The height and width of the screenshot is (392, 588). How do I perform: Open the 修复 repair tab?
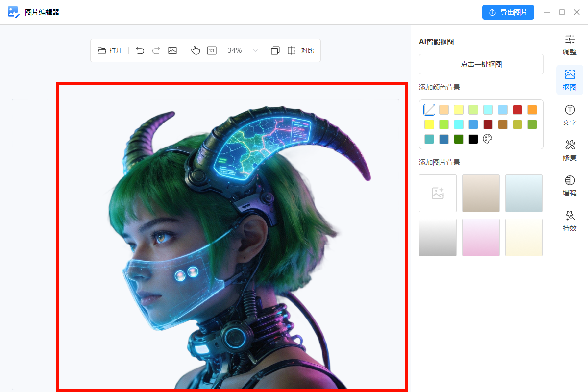(569, 150)
